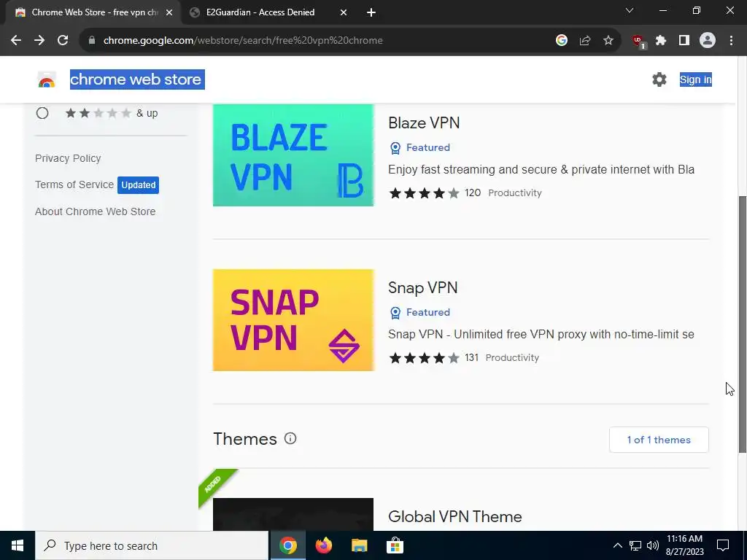The height and width of the screenshot is (560, 747).
Task: Click the chrome web store title
Action: (137, 79)
